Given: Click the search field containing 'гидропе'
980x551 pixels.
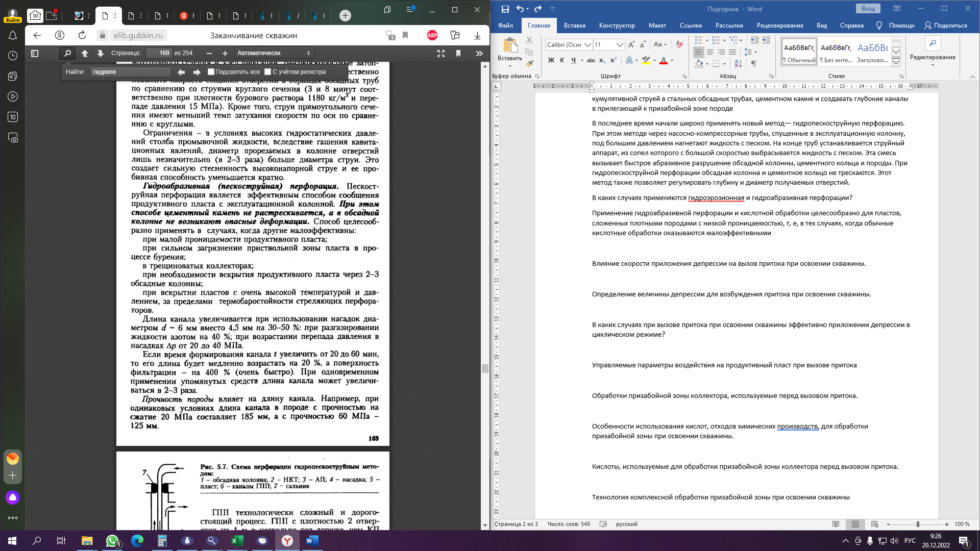Looking at the screenshot, I should 130,72.
